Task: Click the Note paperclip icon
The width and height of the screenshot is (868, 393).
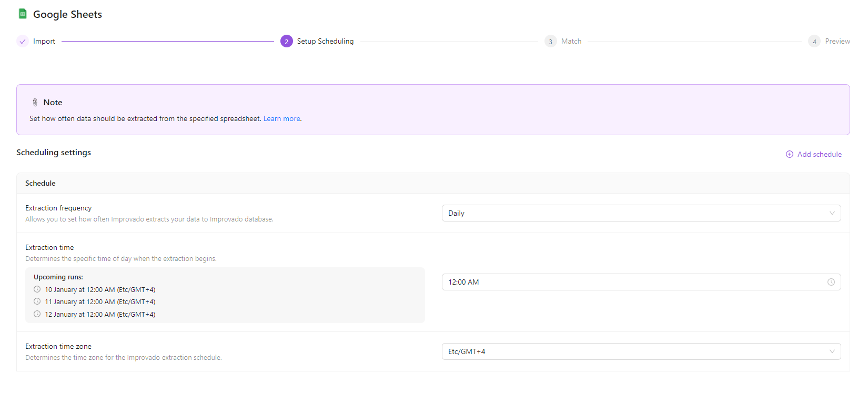Action: pos(35,102)
